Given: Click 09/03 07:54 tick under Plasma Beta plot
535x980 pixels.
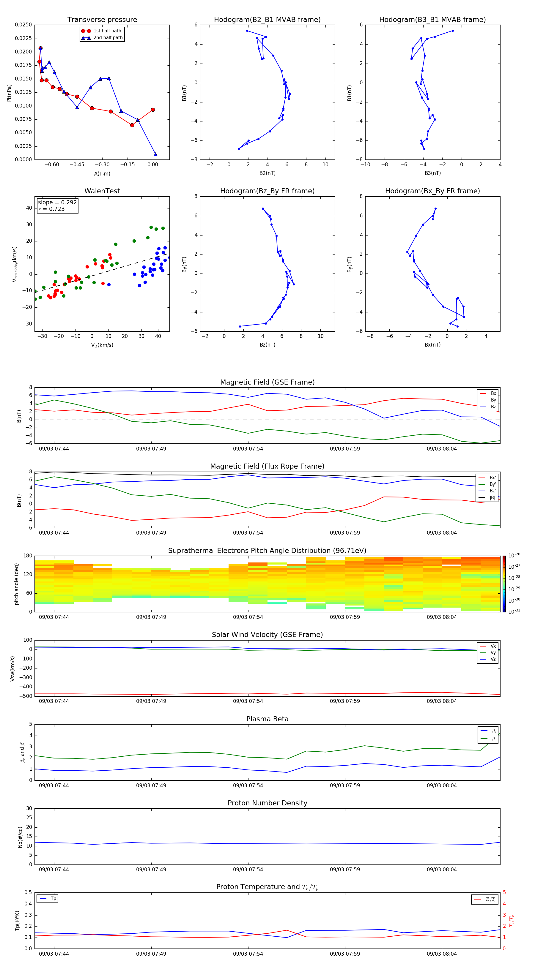Looking at the screenshot, I should 248,785.
